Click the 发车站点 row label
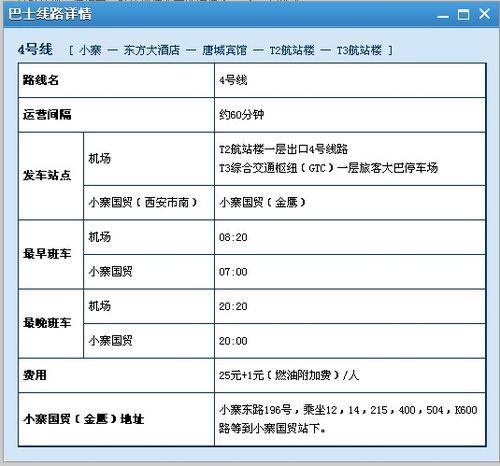This screenshot has height=466, width=500. [x=47, y=175]
